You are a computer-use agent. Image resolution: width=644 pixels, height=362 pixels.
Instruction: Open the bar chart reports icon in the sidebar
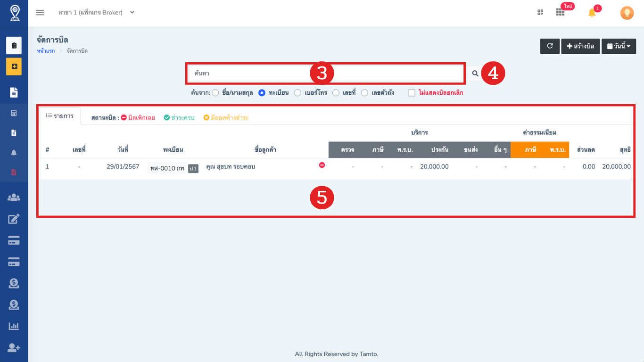click(14, 326)
